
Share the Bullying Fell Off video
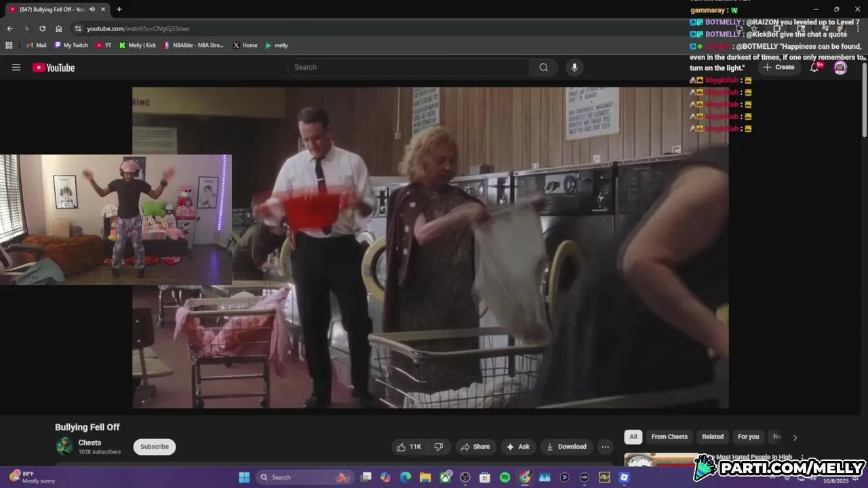[475, 447]
